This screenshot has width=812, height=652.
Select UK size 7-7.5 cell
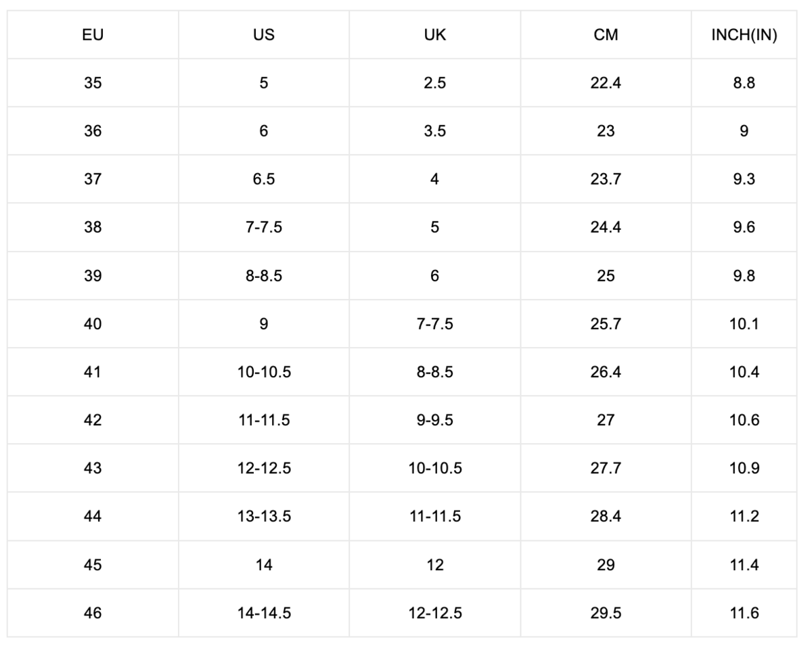pos(435,324)
